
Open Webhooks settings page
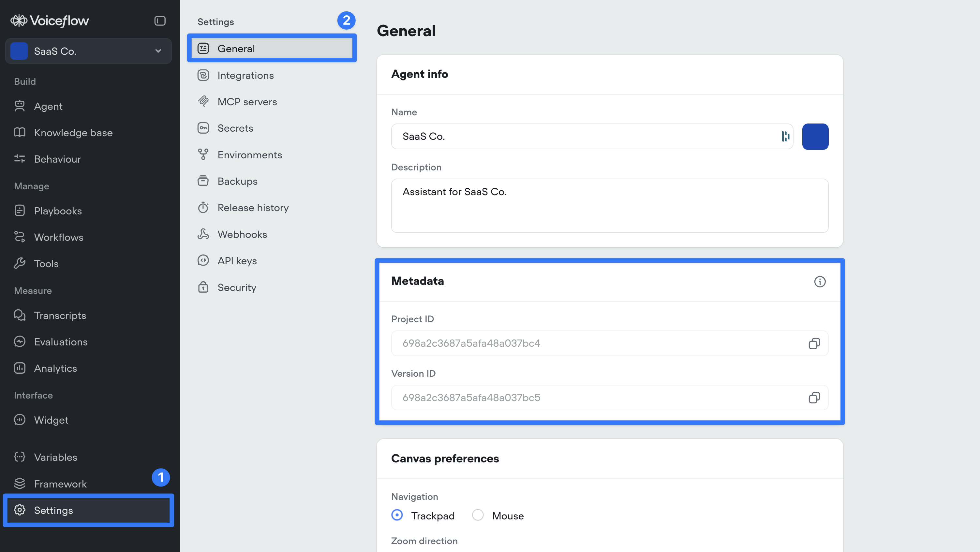pyautogui.click(x=242, y=234)
